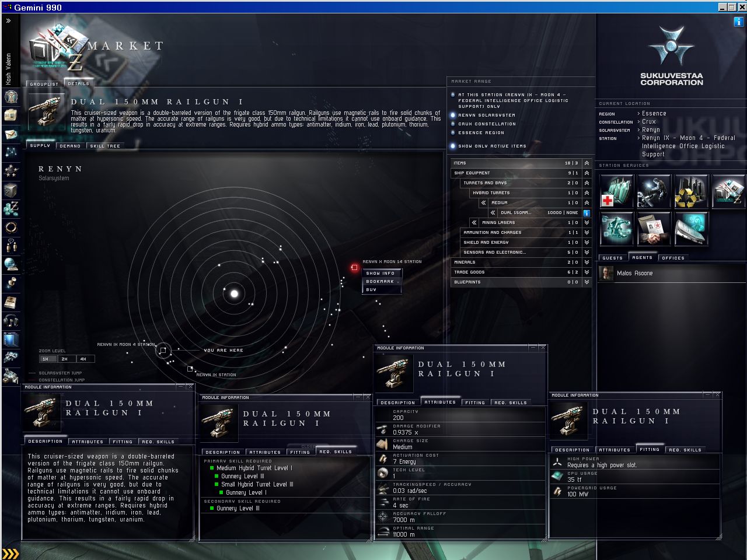Image resolution: width=747 pixels, height=560 pixels.
Task: Open the globe browser sidebar icon
Action: [11, 265]
